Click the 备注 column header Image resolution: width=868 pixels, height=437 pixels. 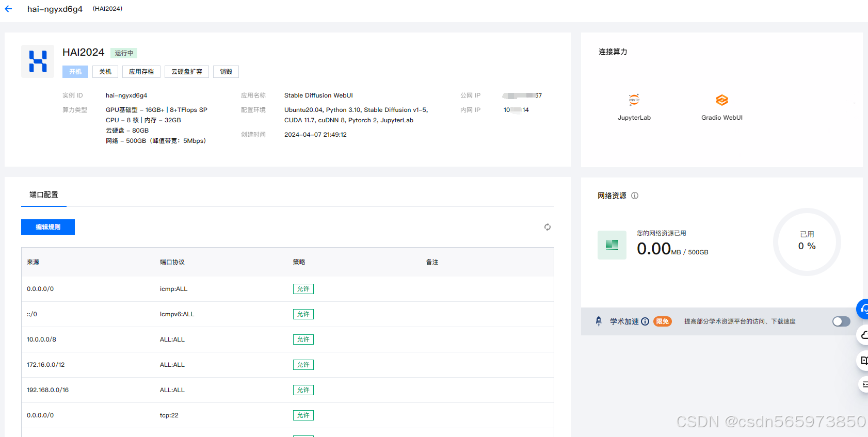[432, 262]
